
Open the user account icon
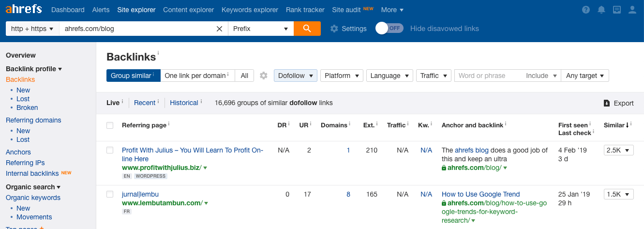pos(632,10)
